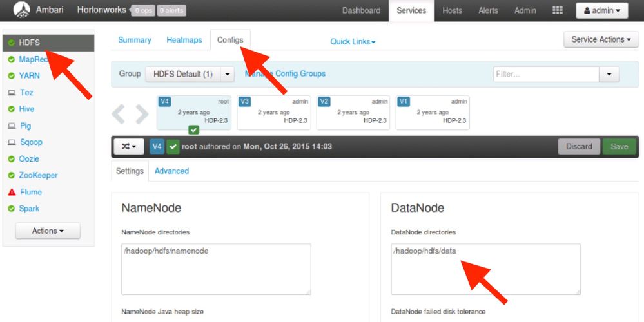The height and width of the screenshot is (322, 644).
Task: Open the views grid icon
Action: point(558,10)
